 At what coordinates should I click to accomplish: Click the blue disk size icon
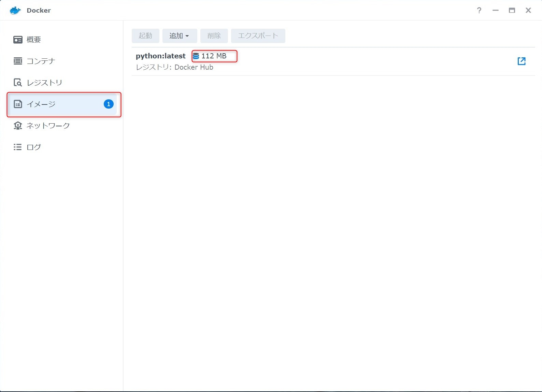coord(196,56)
